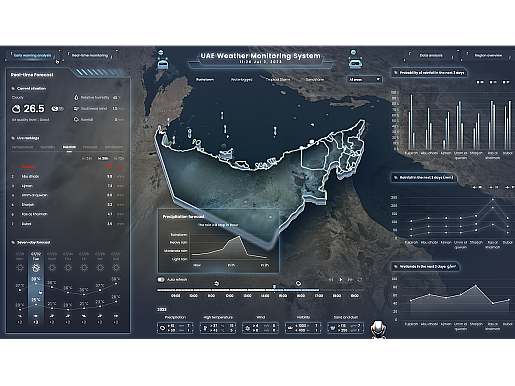Click the 17:00 position on timeline
Screen dimensions: 515x386
pos(319,296)
